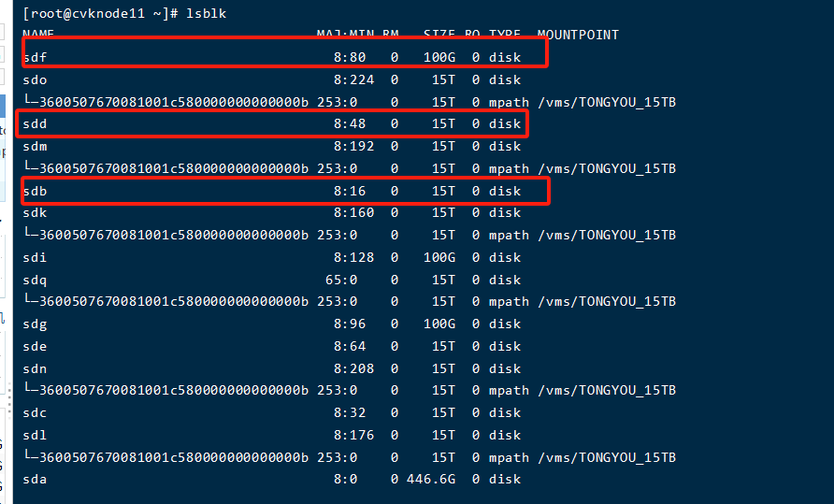Click the 8:160 device number
This screenshot has height=504, width=834.
353,213
